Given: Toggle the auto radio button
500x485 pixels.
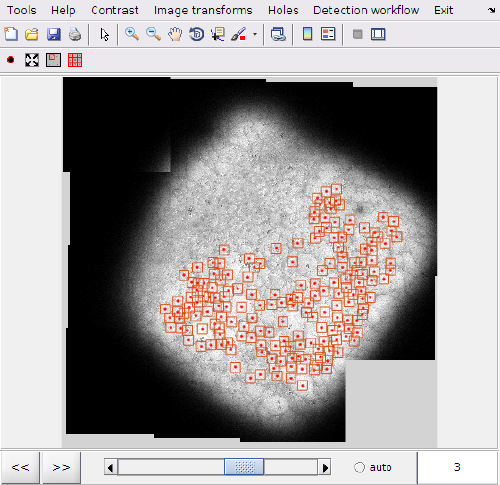Looking at the screenshot, I should tap(359, 467).
